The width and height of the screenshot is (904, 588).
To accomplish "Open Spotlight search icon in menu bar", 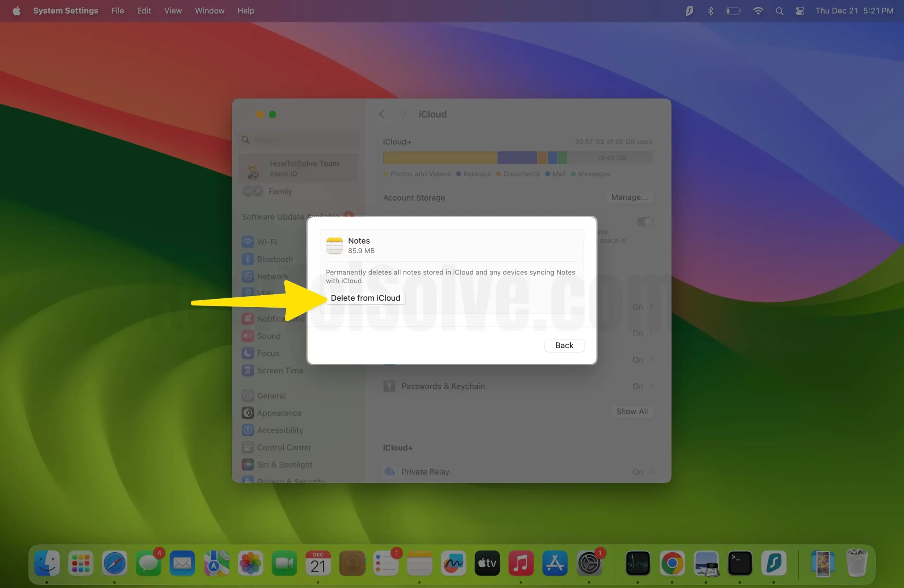I will coord(779,11).
